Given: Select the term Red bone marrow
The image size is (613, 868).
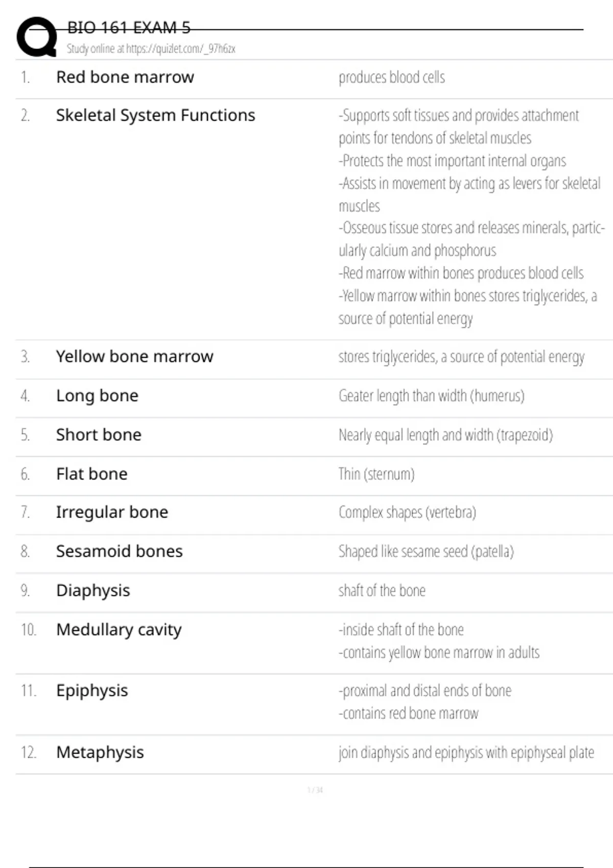Looking at the screenshot, I should (125, 77).
